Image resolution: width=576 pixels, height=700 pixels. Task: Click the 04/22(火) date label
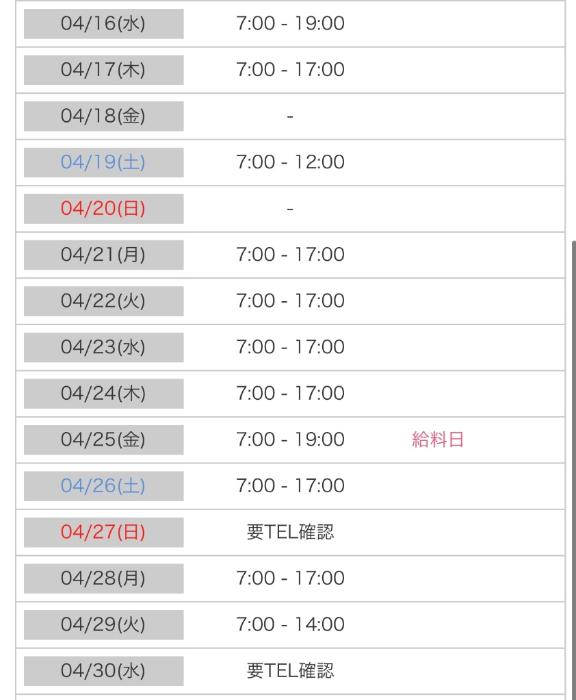(103, 301)
